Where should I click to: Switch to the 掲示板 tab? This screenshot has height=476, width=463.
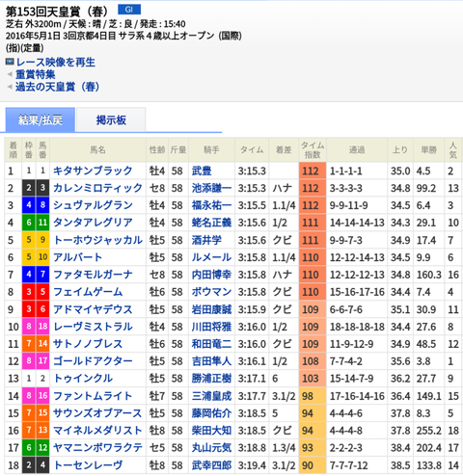[111, 119]
